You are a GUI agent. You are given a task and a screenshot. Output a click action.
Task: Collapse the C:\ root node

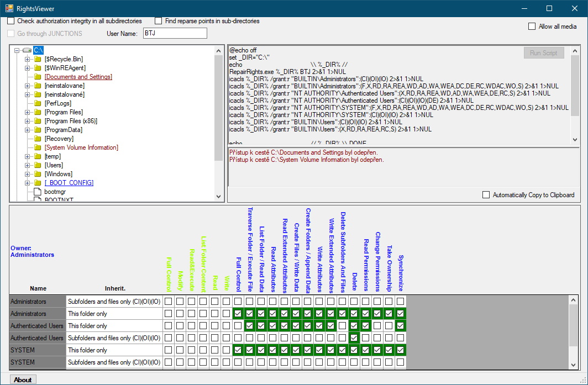(17, 50)
